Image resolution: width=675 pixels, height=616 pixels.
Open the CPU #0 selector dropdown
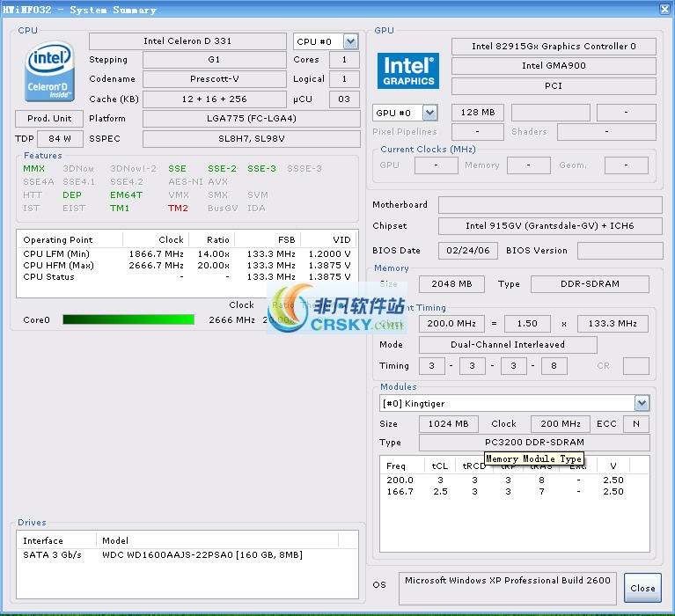coord(350,41)
